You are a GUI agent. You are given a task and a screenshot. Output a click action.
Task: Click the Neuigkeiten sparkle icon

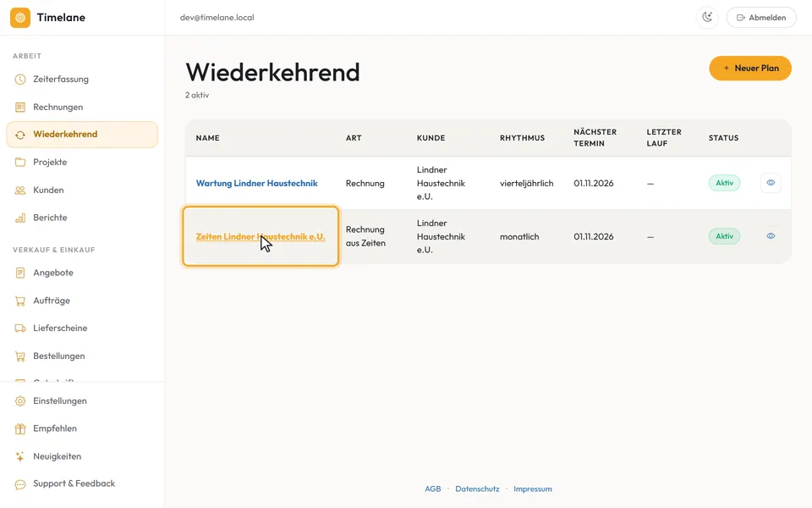(x=20, y=456)
